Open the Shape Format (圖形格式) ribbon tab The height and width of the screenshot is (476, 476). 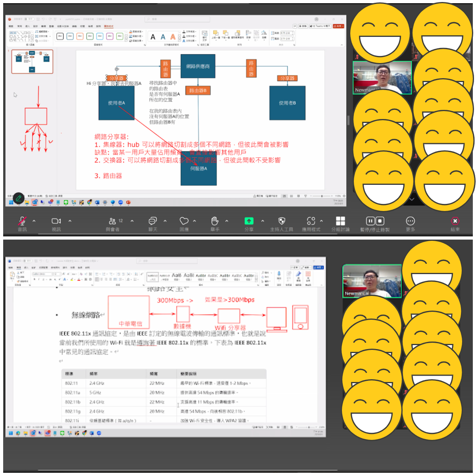[109, 26]
